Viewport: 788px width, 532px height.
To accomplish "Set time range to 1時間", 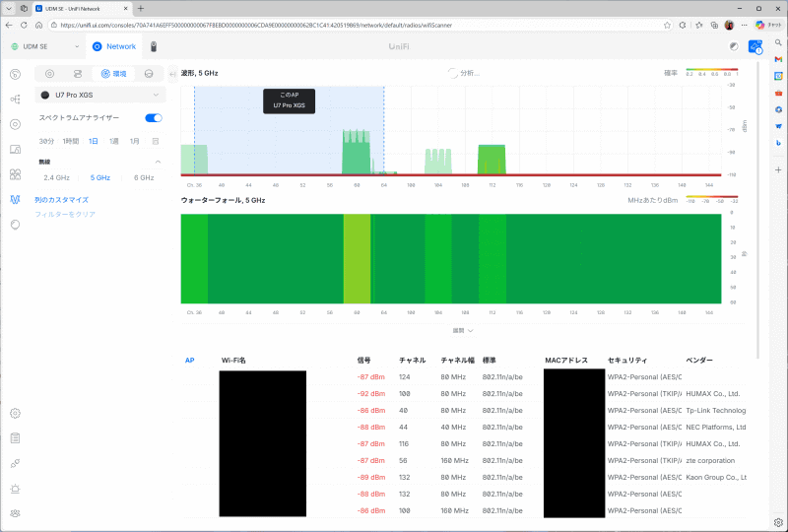I will click(x=71, y=141).
